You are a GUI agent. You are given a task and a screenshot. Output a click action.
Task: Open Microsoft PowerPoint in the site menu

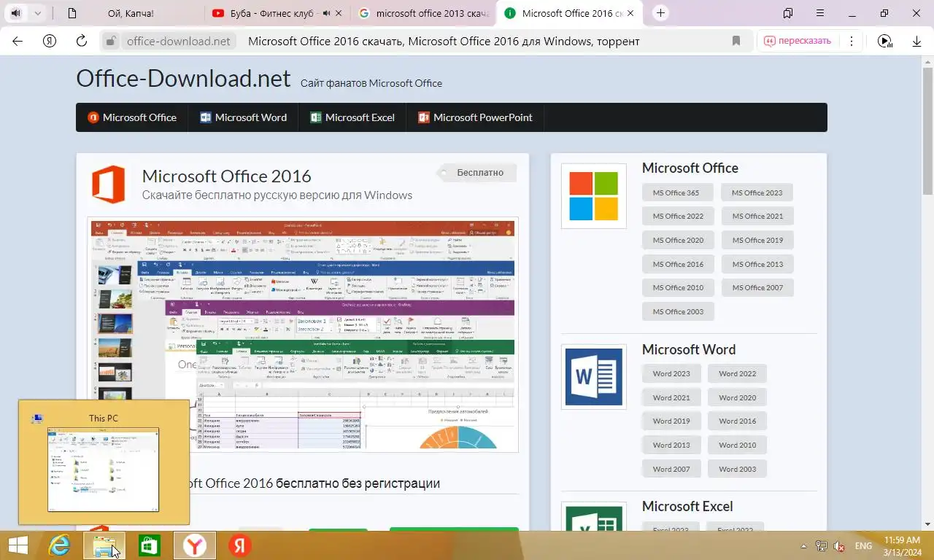point(475,117)
